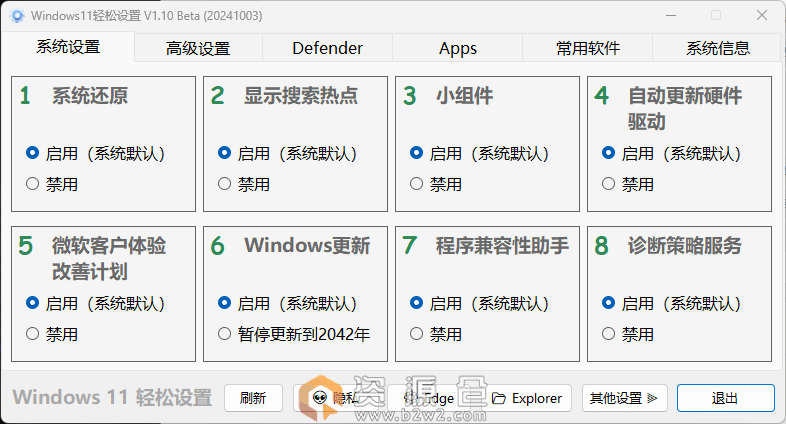Screen dimensions: 786x424
Task: Enable Diagnostic Policy Service (诊断策略服务) default
Action: click(609, 303)
